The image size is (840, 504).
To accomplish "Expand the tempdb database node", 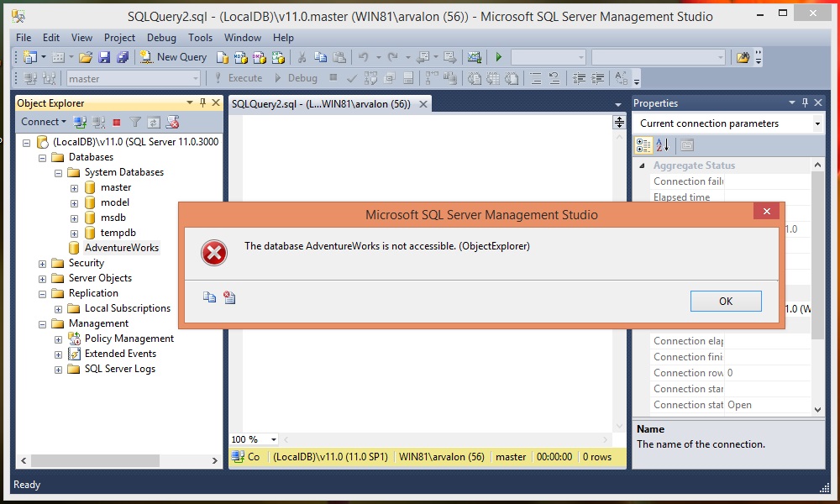I will coord(75,234).
